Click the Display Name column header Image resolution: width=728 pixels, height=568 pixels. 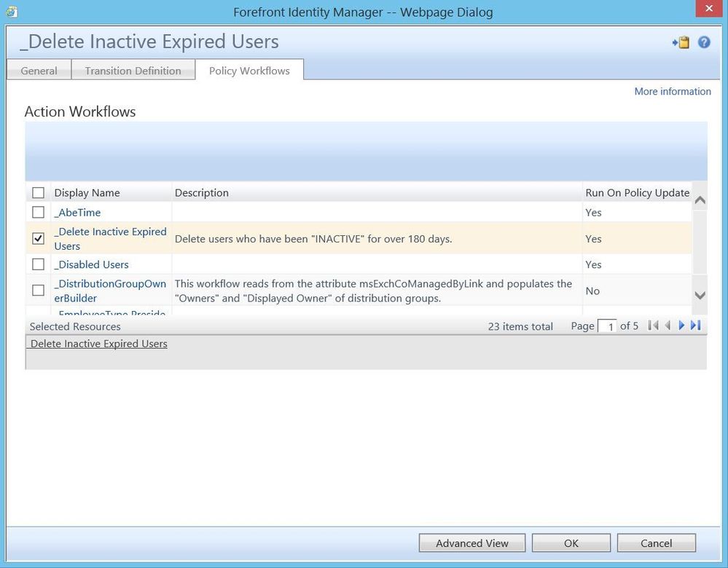click(87, 192)
